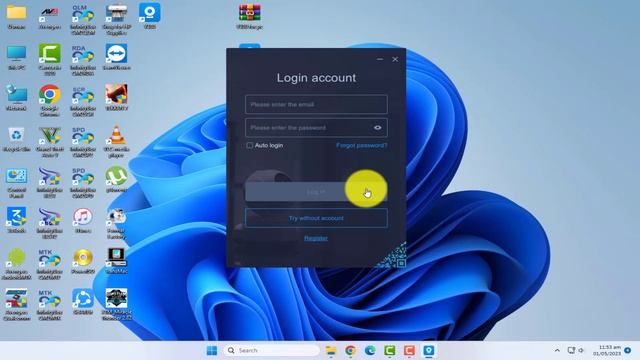
Task: Click the email input field
Action: [x=316, y=104]
